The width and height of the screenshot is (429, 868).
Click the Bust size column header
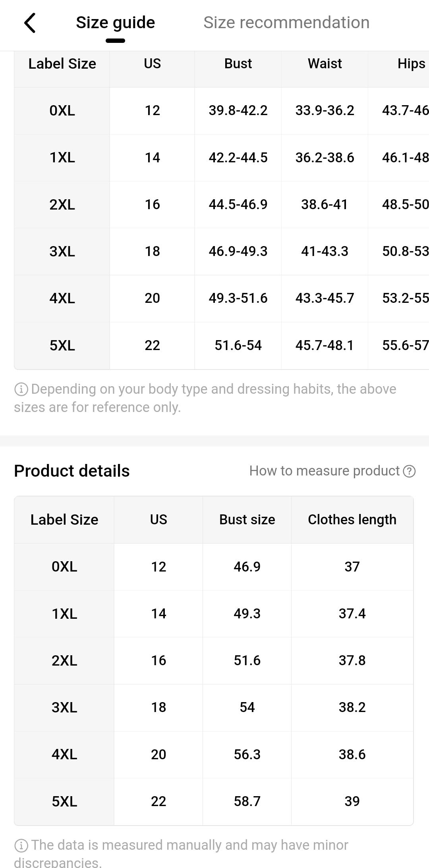tap(247, 520)
